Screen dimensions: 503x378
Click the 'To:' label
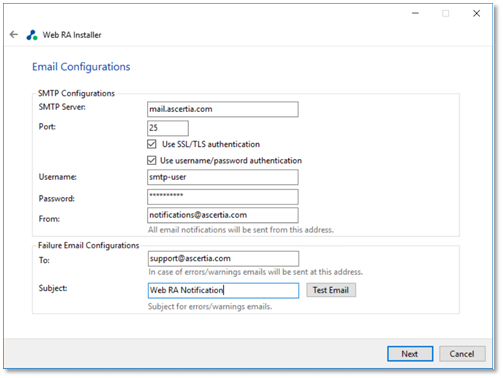pyautogui.click(x=44, y=260)
